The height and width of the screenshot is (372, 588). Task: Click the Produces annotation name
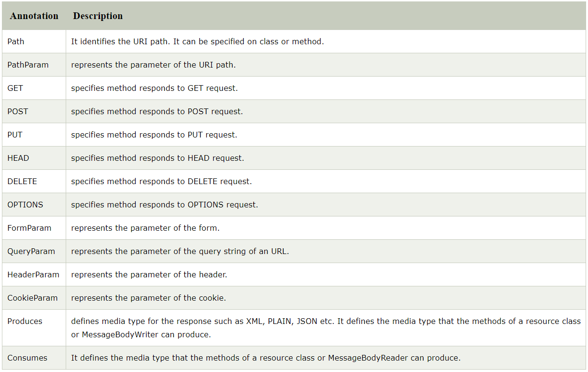pos(25,321)
